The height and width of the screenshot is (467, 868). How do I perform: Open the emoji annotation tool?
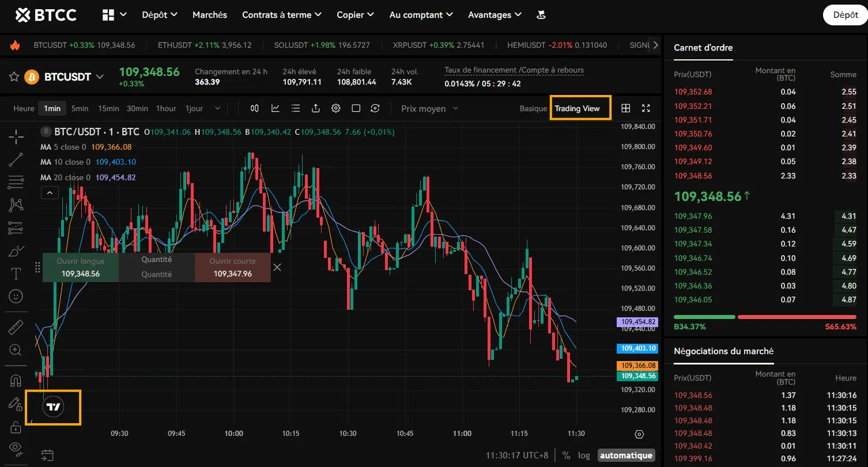pos(16,296)
